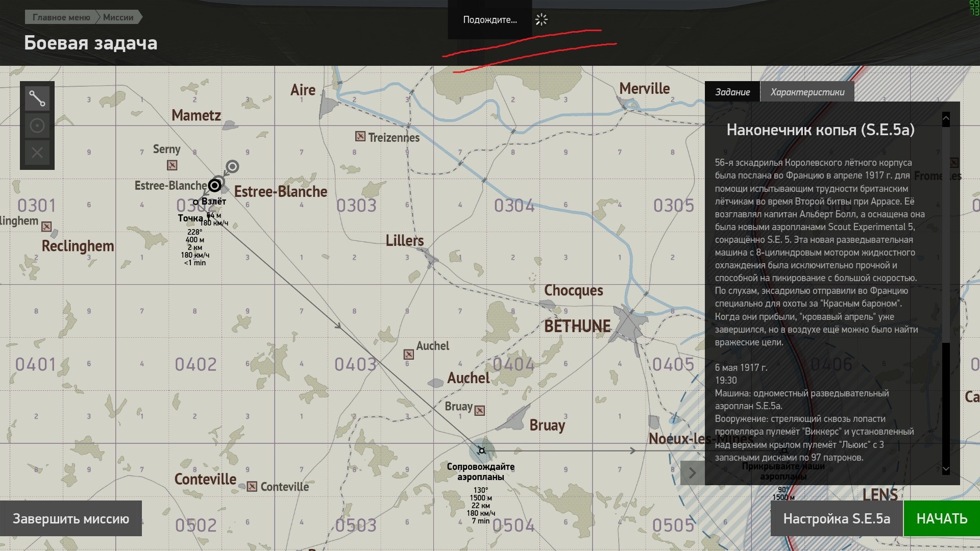The width and height of the screenshot is (980, 551).
Task: Click the LENS city label
Action: pyautogui.click(x=880, y=494)
